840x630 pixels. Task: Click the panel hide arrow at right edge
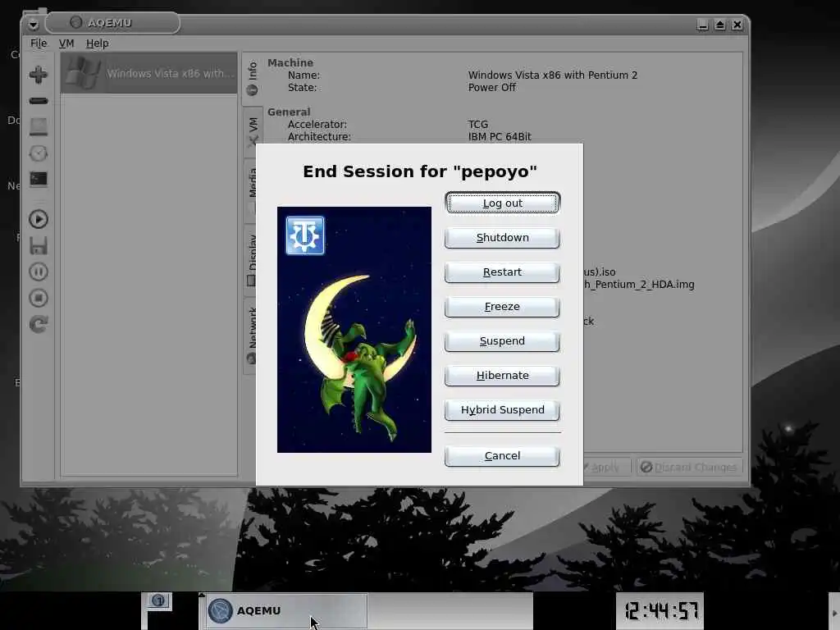pyautogui.click(x=834, y=612)
